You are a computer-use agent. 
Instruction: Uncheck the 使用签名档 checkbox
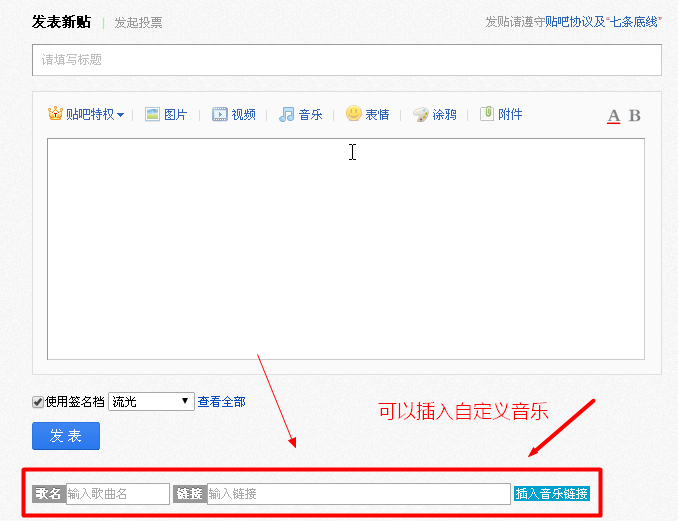[38, 402]
